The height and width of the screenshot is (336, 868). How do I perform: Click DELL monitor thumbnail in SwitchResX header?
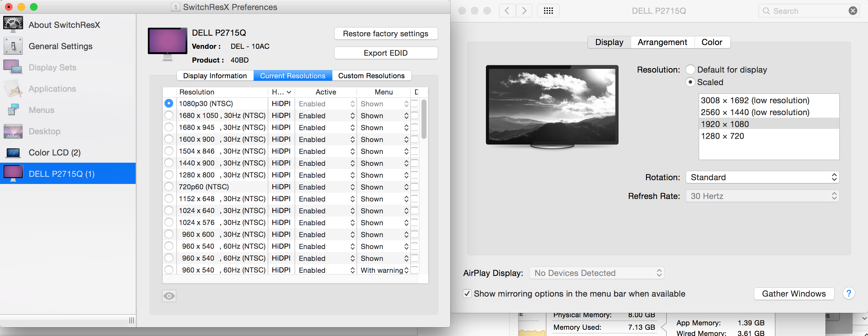point(168,44)
